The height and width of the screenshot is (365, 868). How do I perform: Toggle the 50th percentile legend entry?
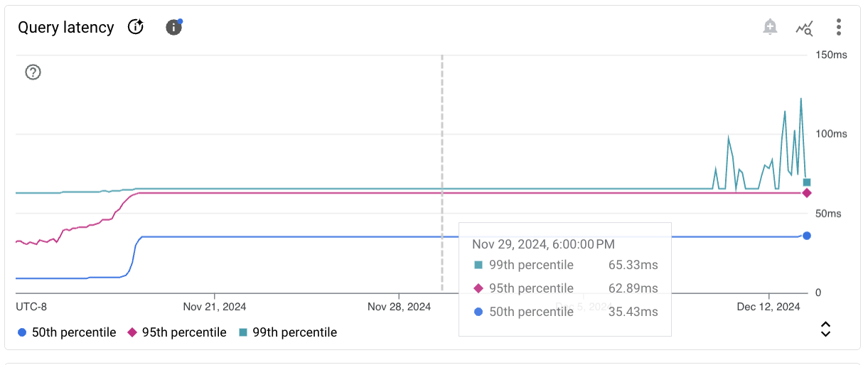[66, 332]
